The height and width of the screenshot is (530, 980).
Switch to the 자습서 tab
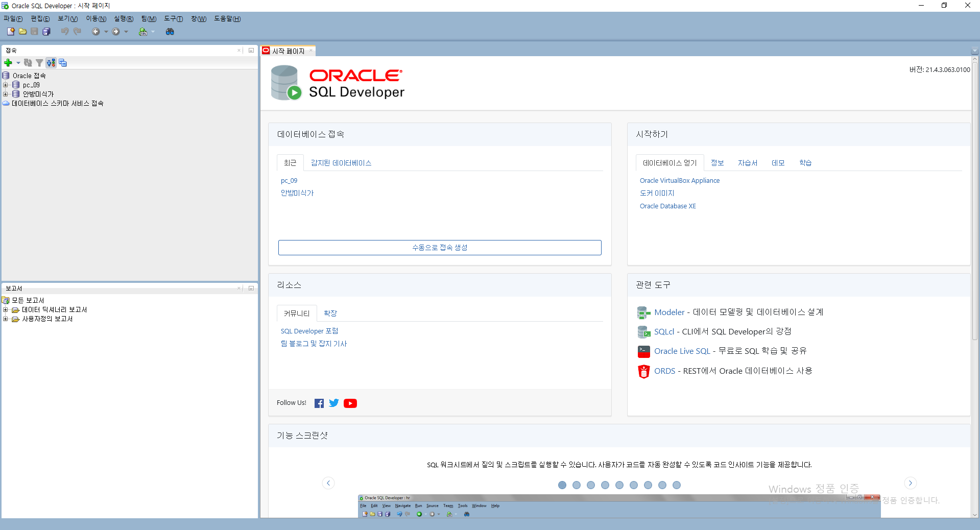click(x=748, y=163)
